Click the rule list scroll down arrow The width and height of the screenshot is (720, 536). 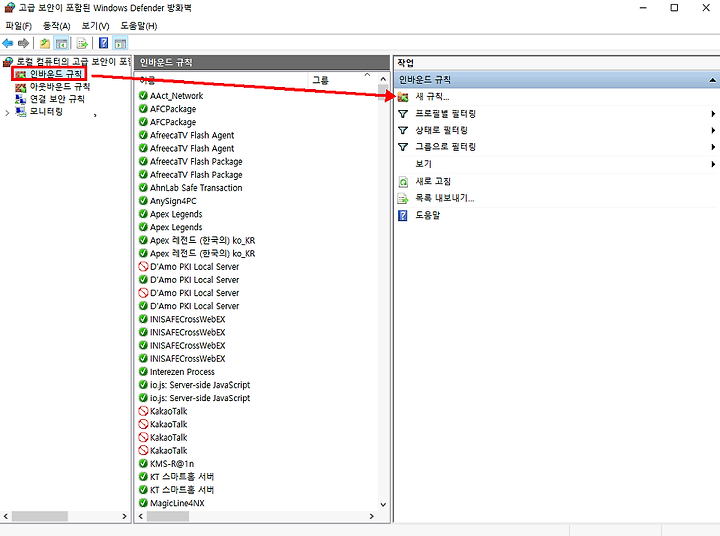[383, 504]
